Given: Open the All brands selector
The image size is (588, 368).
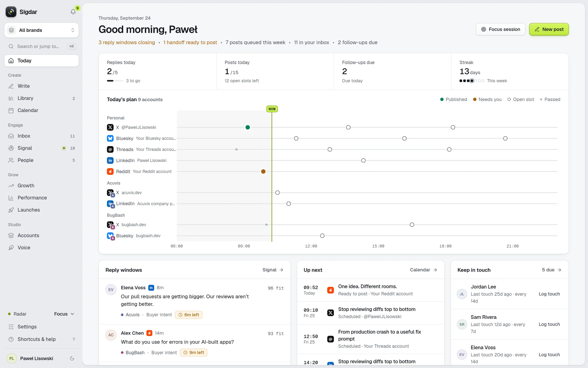Looking at the screenshot, I should point(42,30).
